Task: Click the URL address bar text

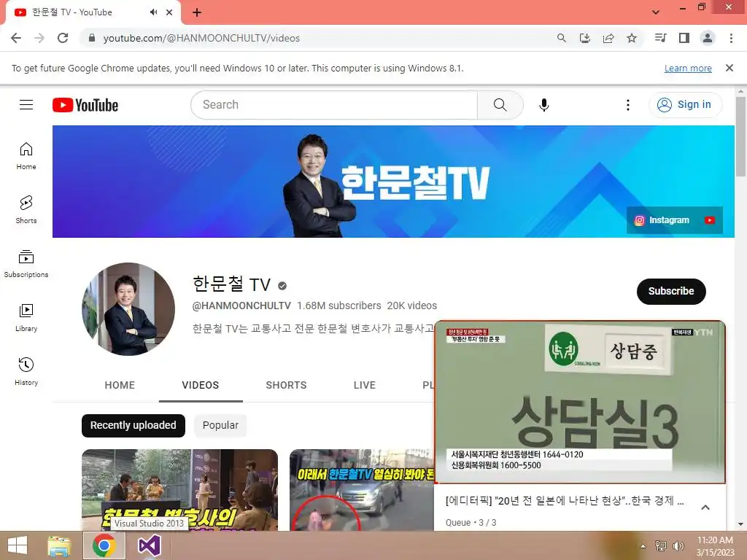Action: [x=201, y=38]
